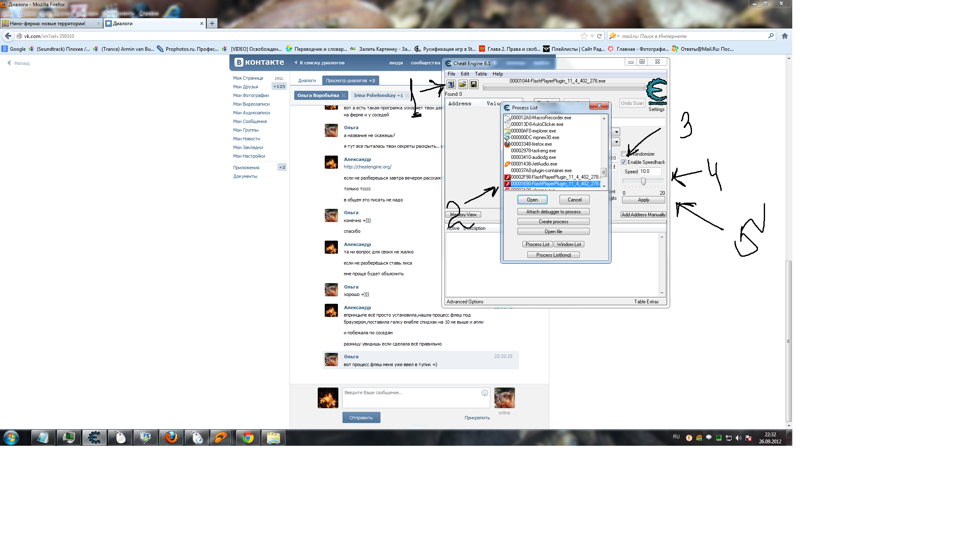
Task: Click the volume speaker tray icon
Action: click(x=739, y=438)
